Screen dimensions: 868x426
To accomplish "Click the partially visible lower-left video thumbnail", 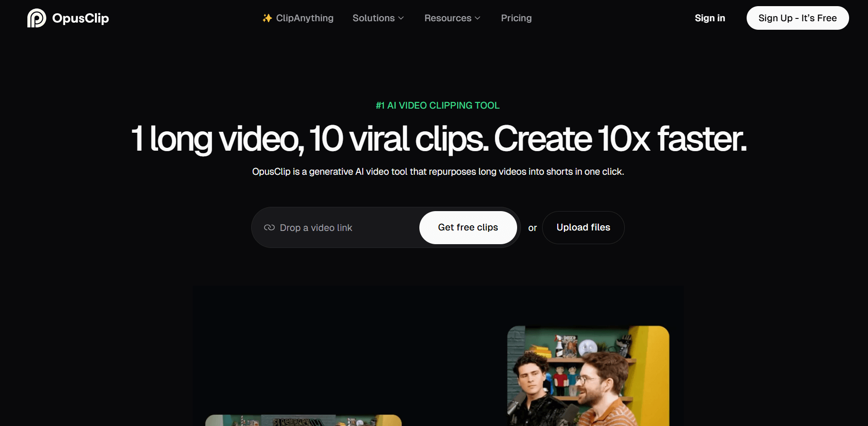I will [304, 420].
